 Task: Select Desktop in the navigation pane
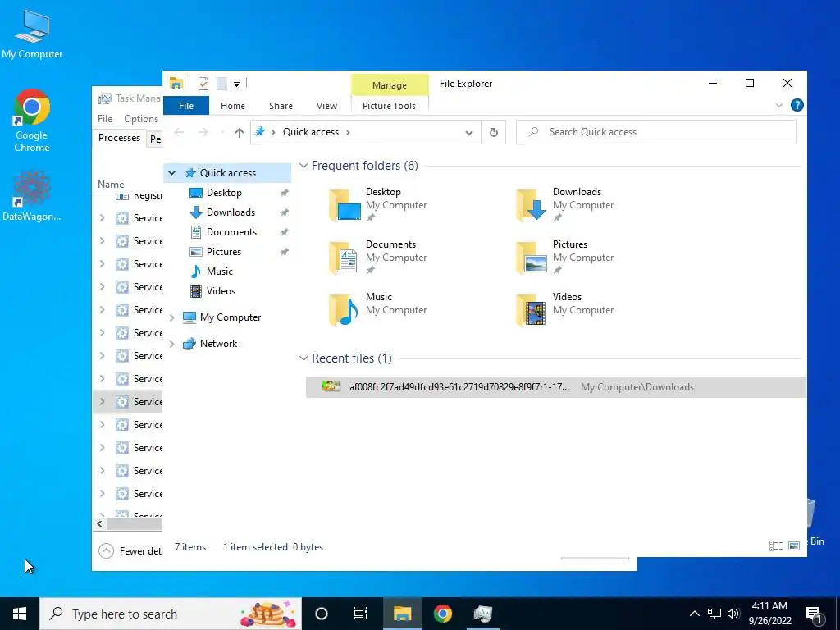[x=224, y=193]
